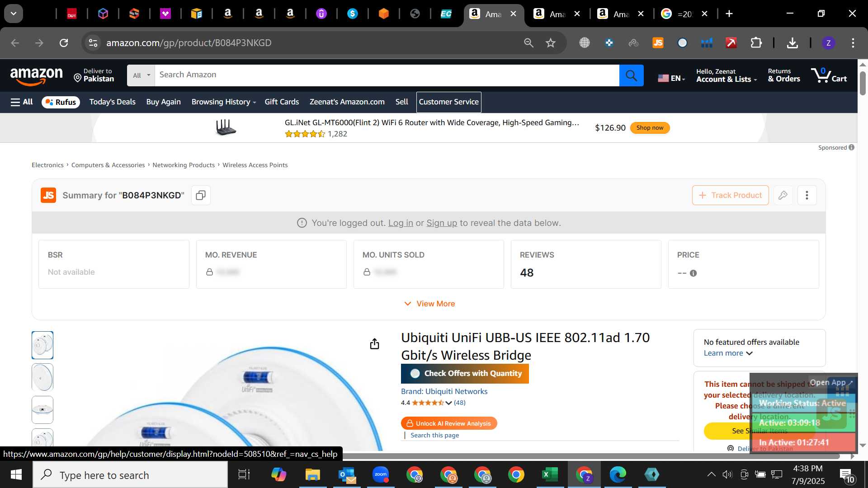The image size is (868, 488).
Task: Open a new browser tab
Action: tap(729, 14)
